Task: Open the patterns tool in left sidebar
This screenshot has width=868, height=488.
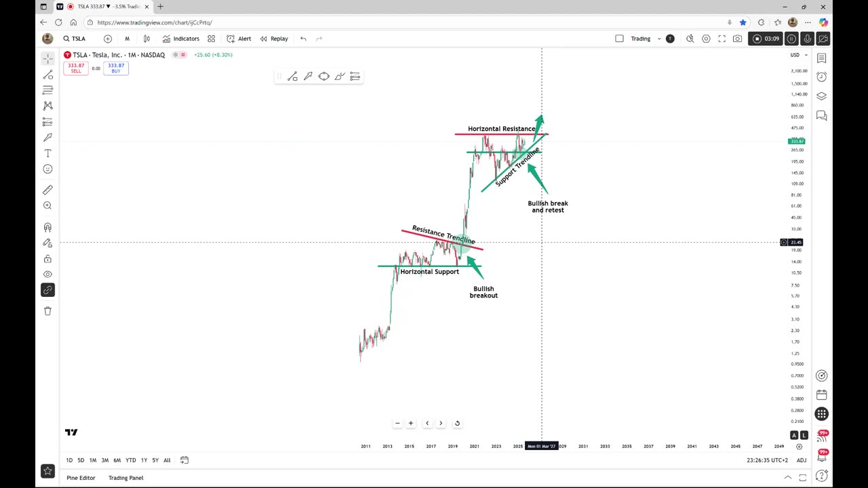Action: pos(47,106)
